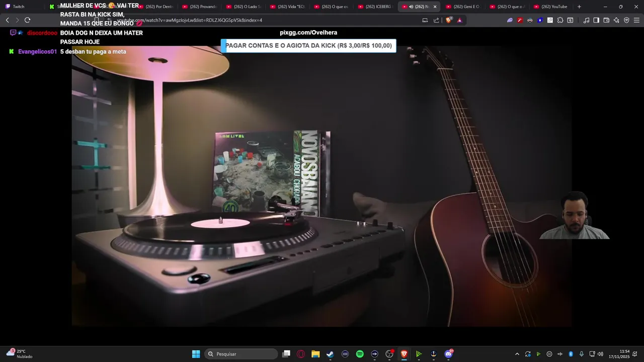
Task: Switch to the '(262) Geni E O' tab
Action: click(463, 7)
